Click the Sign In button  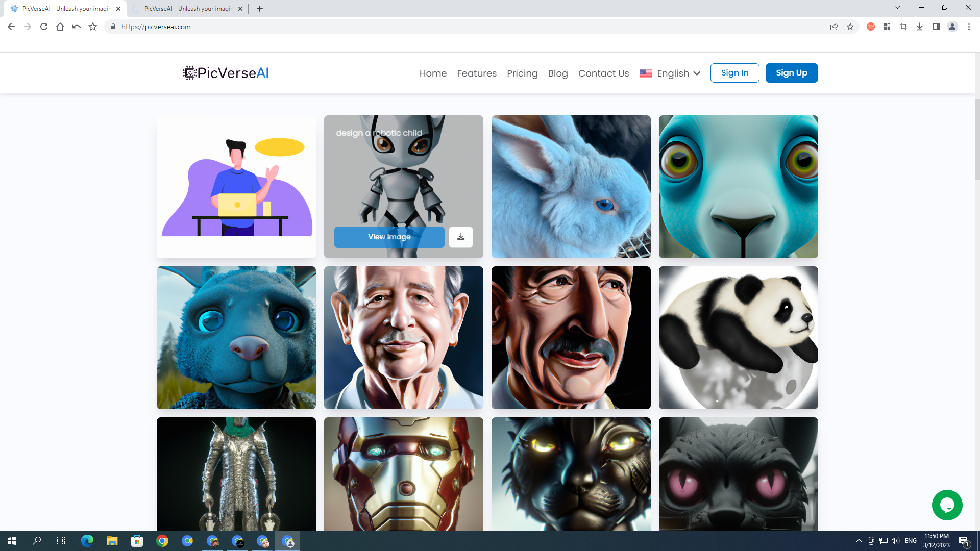point(734,73)
